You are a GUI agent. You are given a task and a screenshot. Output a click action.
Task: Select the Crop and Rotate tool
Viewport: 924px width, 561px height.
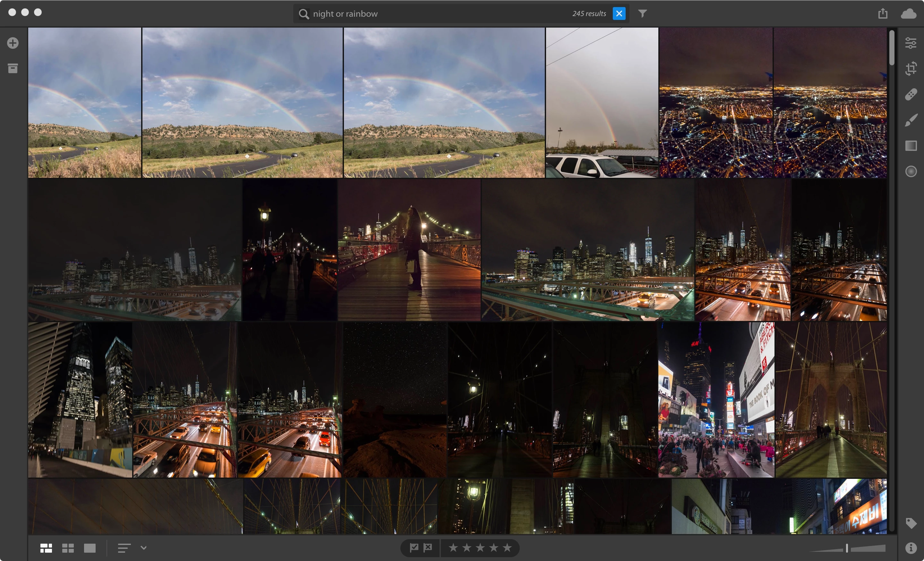[x=911, y=69]
